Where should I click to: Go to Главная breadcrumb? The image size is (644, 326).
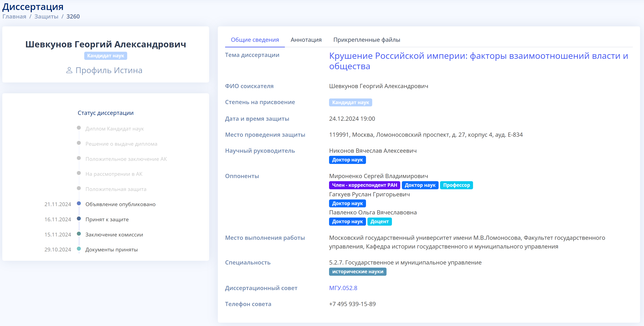(x=14, y=17)
